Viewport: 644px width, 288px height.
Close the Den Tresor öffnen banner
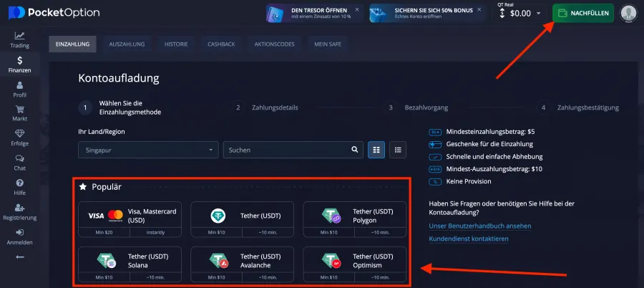coord(357,10)
